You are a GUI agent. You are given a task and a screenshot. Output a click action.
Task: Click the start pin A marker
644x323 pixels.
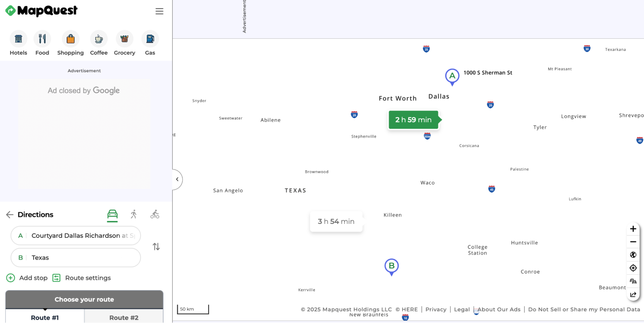(452, 77)
